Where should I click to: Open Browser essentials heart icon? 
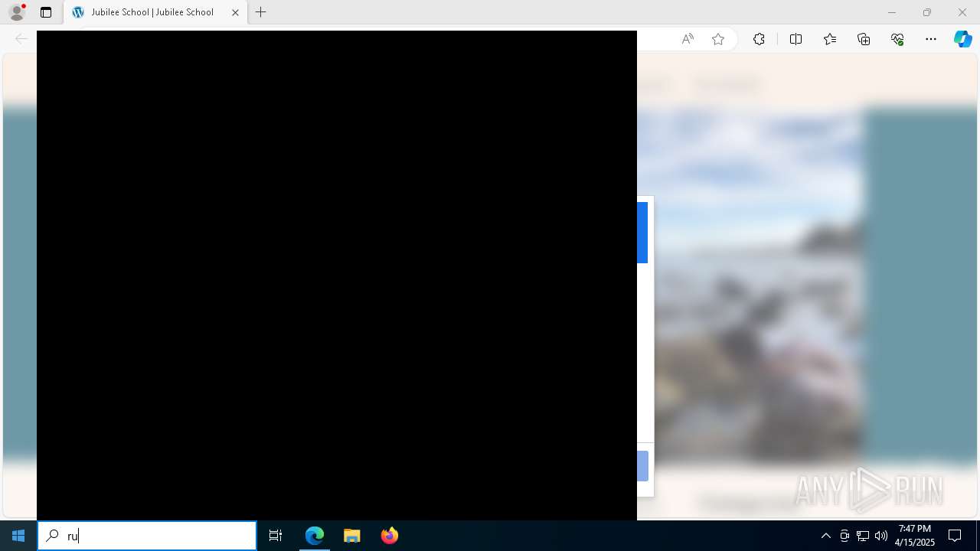click(x=897, y=39)
